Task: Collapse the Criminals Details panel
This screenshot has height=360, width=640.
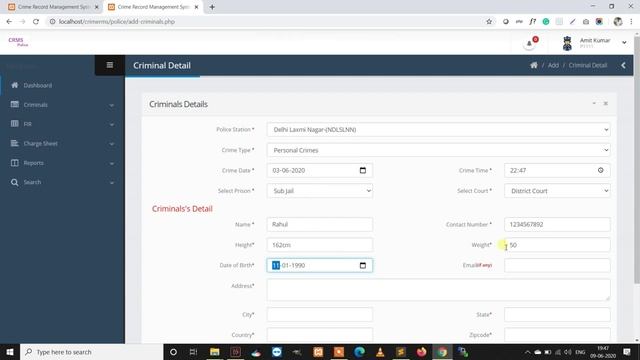Action: click(594, 104)
